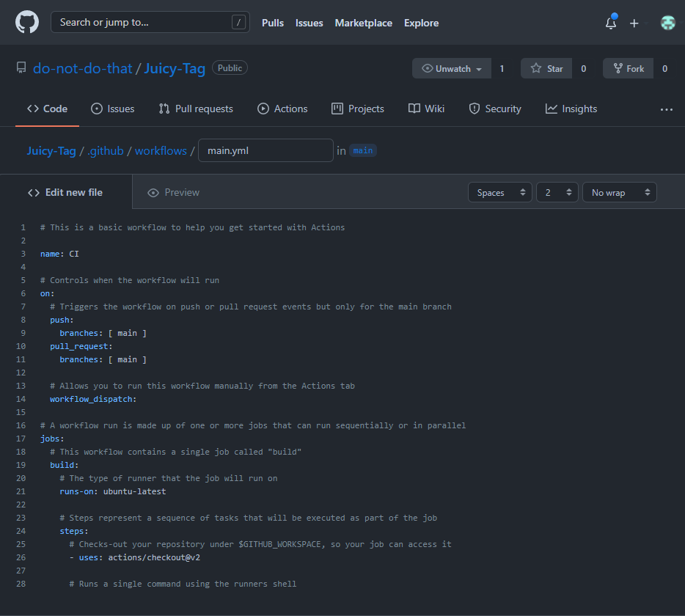
Task: Fork the repository
Action: (x=629, y=69)
